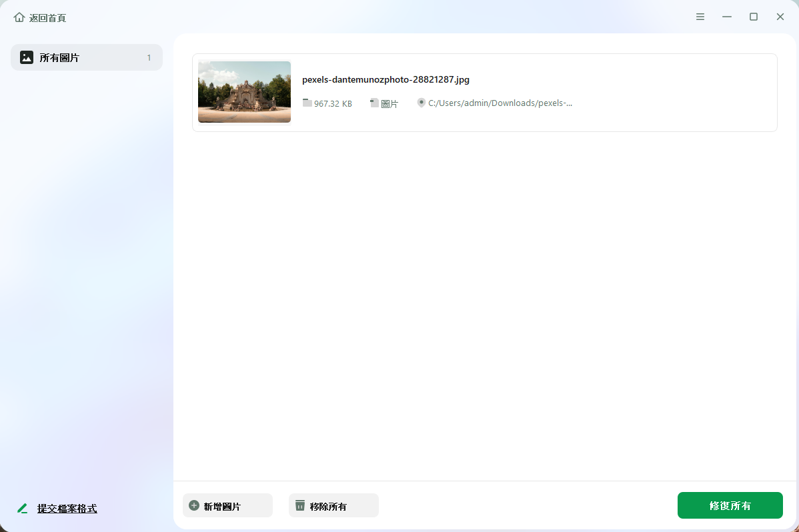Click the fountain photo thumbnail
This screenshot has width=799, height=532.
(244, 92)
